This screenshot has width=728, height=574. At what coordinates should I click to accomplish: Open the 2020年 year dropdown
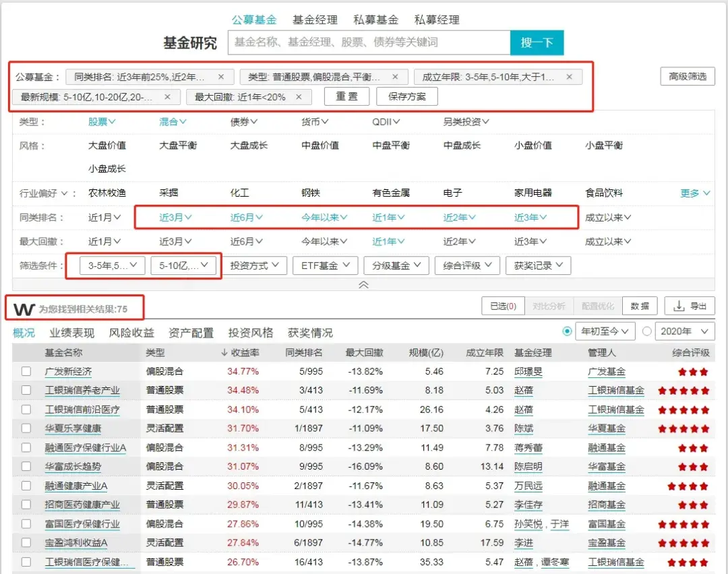coord(684,331)
